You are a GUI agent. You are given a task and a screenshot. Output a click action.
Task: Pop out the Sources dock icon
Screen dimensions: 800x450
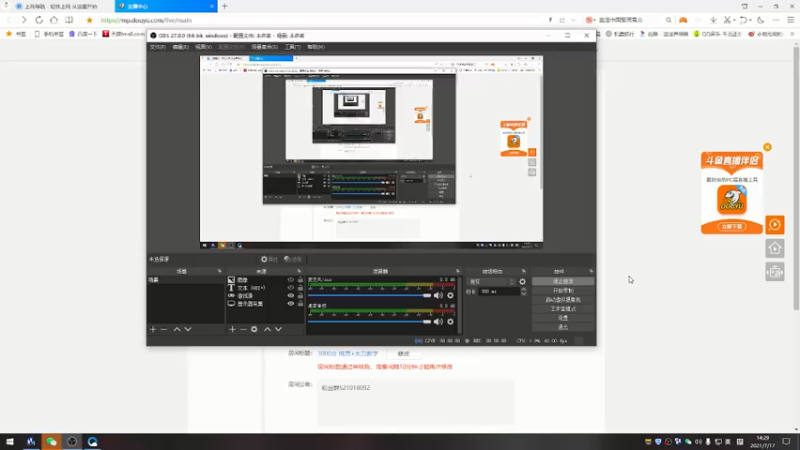point(299,271)
